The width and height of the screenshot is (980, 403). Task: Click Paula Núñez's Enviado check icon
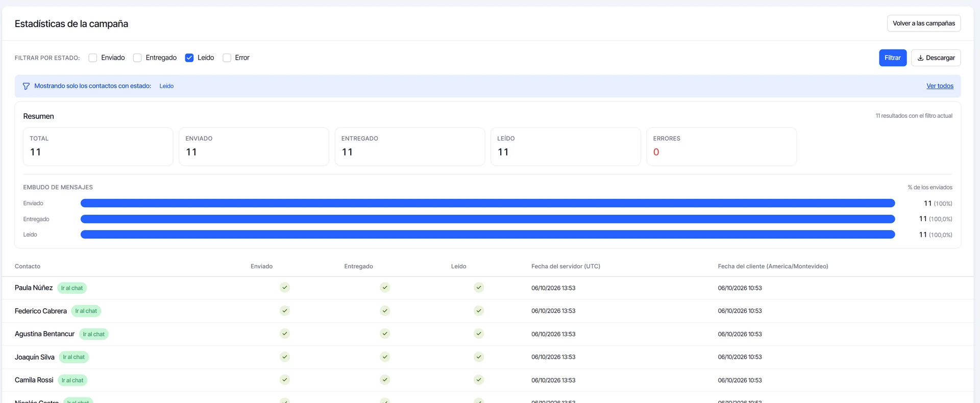click(x=285, y=288)
